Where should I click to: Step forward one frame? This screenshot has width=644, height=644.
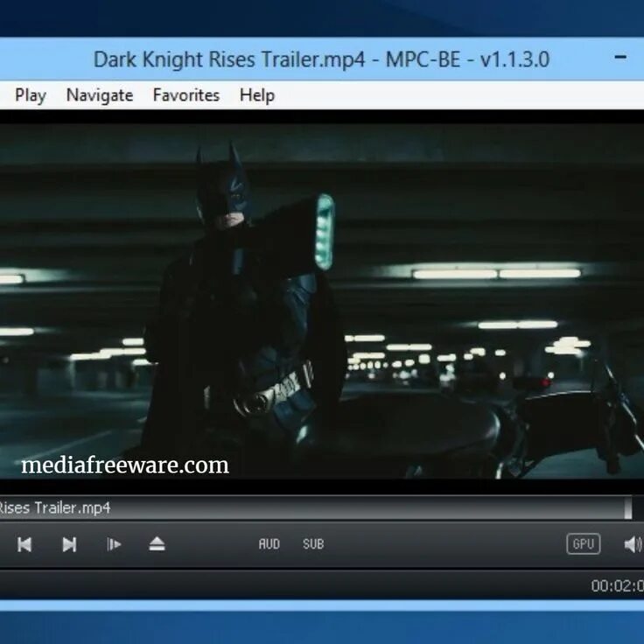point(114,544)
